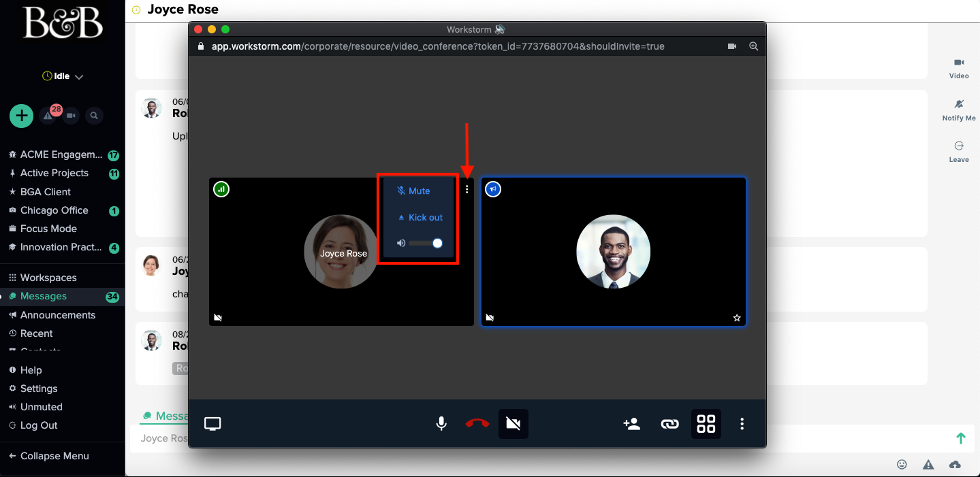This screenshot has width=980, height=477.
Task: Adjust Joyce Rose's volume slider
Action: (x=426, y=243)
